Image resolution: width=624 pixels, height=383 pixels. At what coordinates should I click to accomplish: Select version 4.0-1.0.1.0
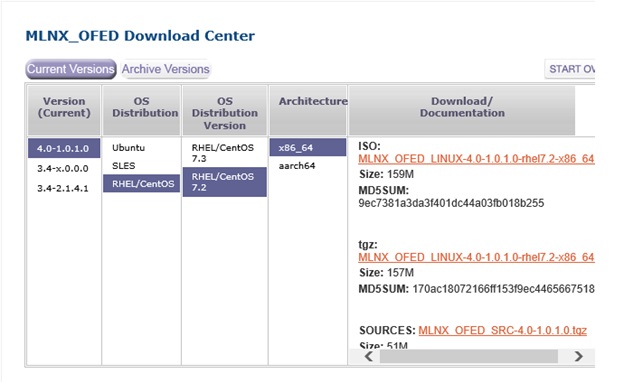click(64, 149)
